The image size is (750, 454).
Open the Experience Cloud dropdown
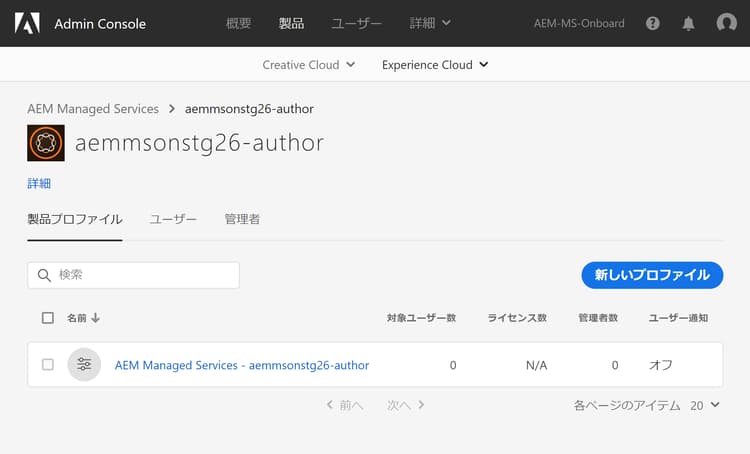pyautogui.click(x=435, y=65)
